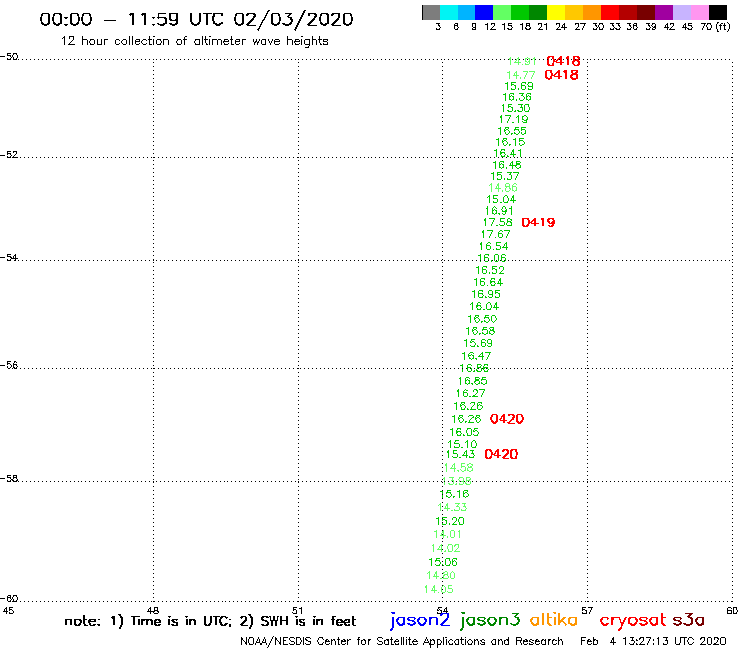740x650 pixels.
Task: Select the pure red swatch above label 33
Action: click(x=610, y=12)
